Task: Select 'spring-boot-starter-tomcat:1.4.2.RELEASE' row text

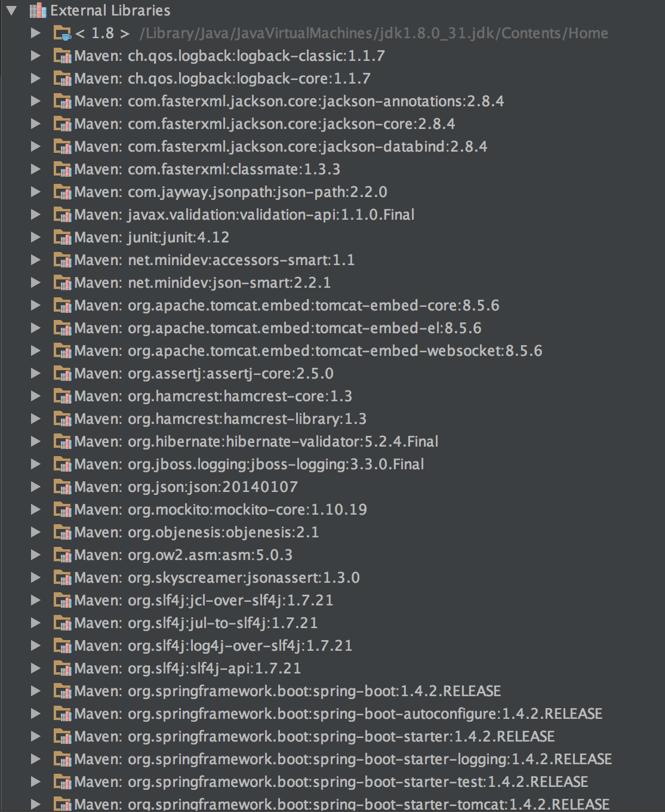Action: click(341, 804)
